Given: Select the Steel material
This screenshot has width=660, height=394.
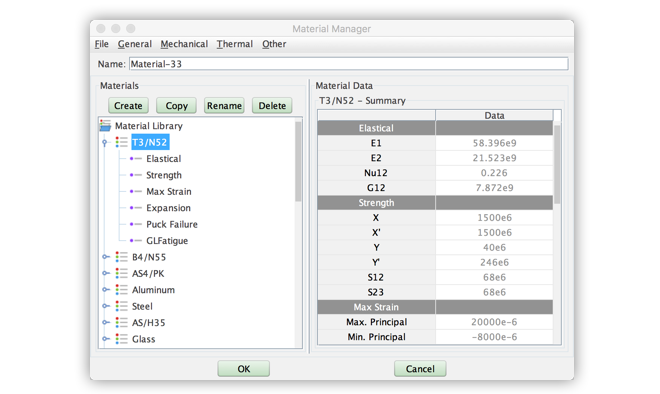Looking at the screenshot, I should (x=142, y=306).
